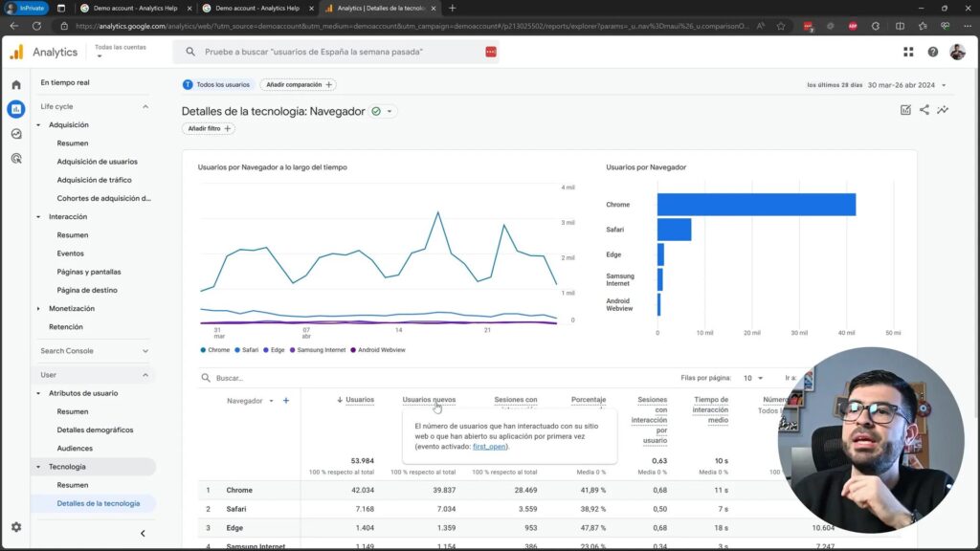Click the Safari bar in bar chart
This screenshot has height=551, width=980.
[x=674, y=230]
